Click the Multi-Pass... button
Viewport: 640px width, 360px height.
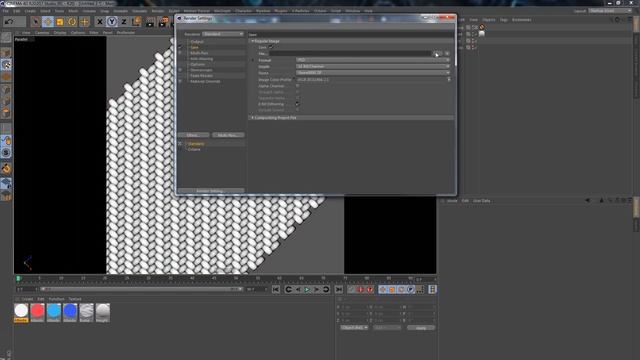(228, 135)
